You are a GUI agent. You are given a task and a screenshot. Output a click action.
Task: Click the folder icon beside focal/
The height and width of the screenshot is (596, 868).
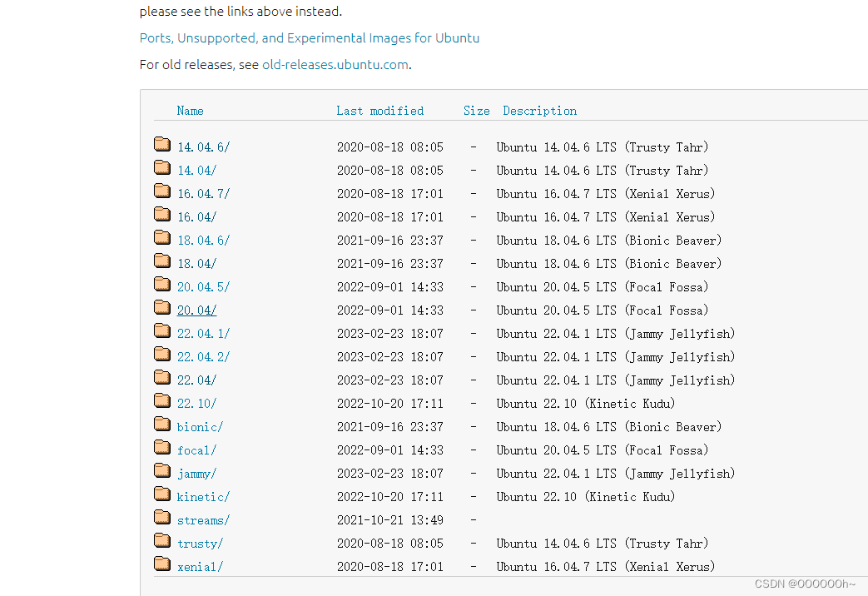(162, 448)
